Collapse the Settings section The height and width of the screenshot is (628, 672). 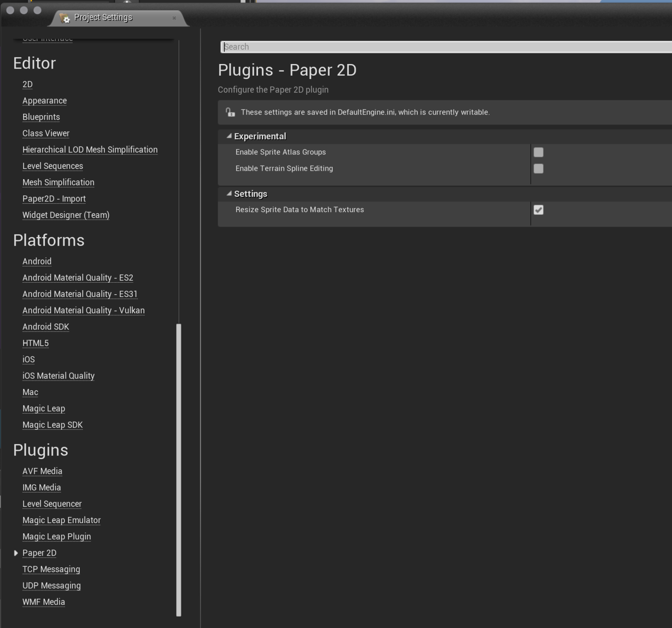[229, 194]
